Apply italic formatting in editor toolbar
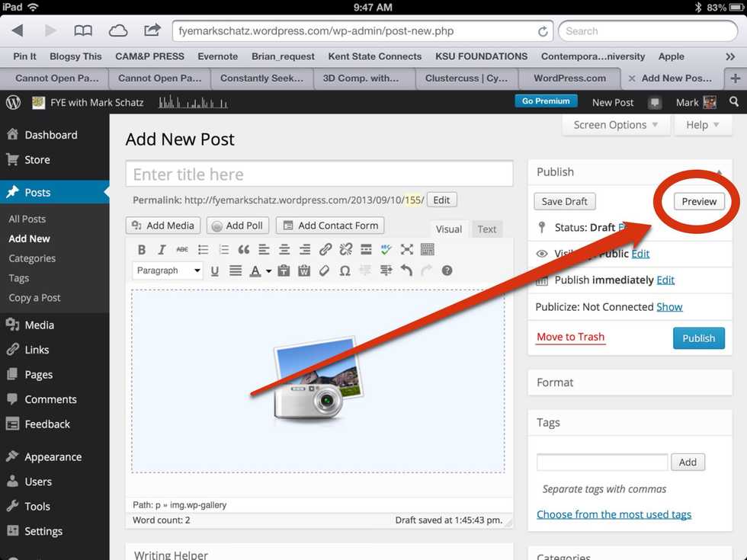Viewport: 747px width, 560px height. pyautogui.click(x=162, y=250)
